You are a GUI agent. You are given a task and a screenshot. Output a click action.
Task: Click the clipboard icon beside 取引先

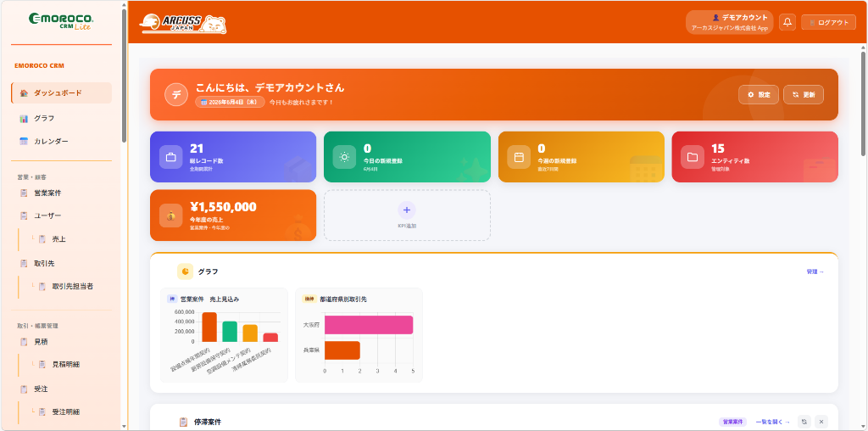tap(24, 263)
